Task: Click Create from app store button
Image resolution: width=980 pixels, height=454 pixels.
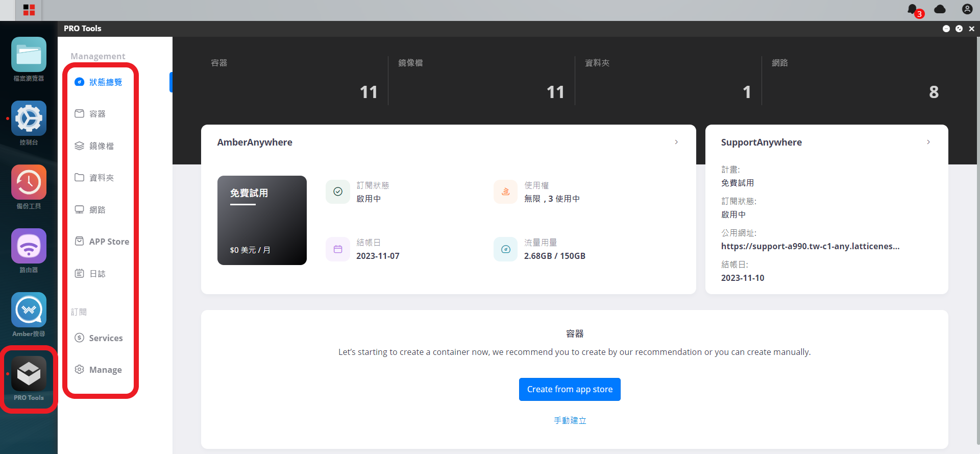Action: click(x=570, y=389)
